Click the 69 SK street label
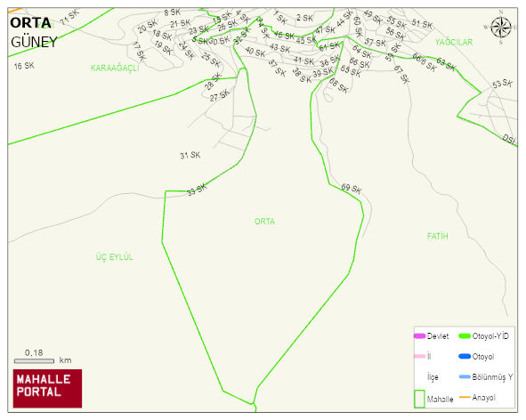 pos(352,189)
